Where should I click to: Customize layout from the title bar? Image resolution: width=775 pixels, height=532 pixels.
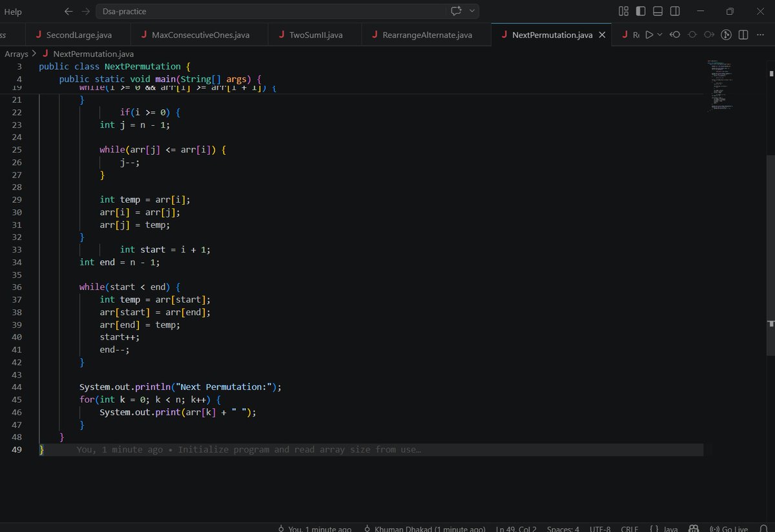point(623,11)
